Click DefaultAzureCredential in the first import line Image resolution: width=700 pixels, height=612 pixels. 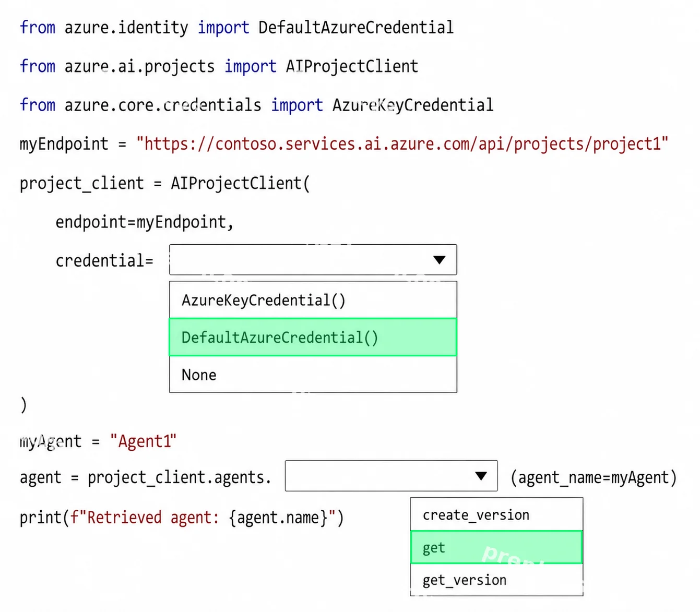pos(356,27)
